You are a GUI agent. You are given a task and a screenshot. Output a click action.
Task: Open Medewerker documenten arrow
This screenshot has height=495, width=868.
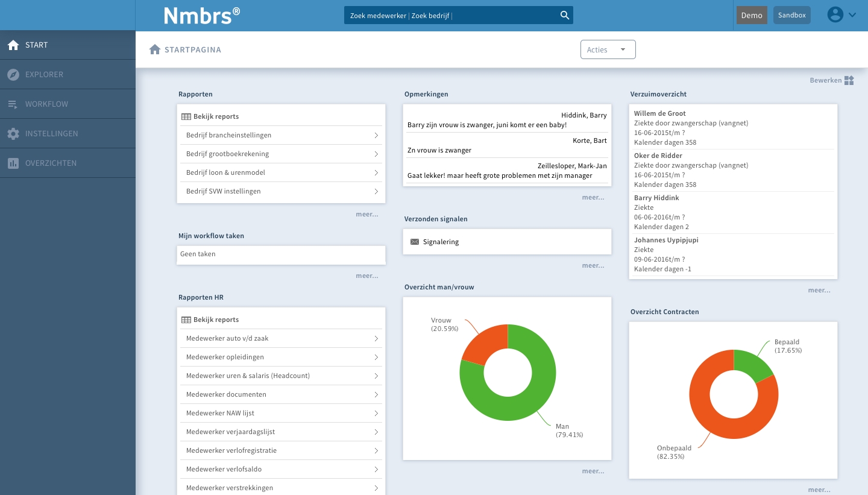(376, 395)
